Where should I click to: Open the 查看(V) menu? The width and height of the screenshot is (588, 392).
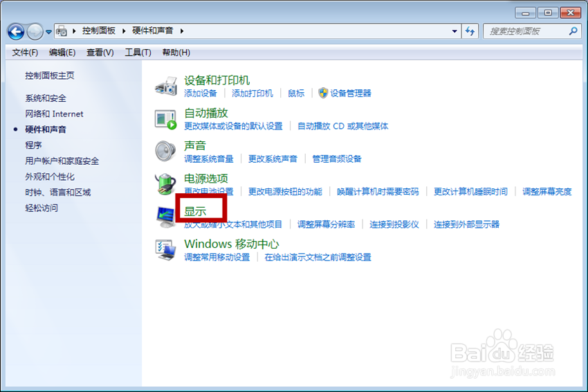(100, 52)
